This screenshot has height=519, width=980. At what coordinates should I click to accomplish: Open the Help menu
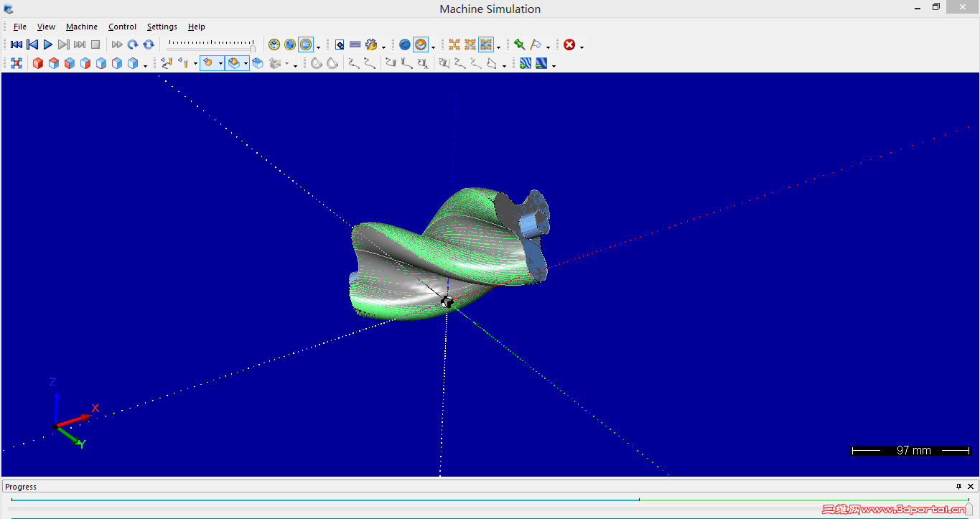197,27
